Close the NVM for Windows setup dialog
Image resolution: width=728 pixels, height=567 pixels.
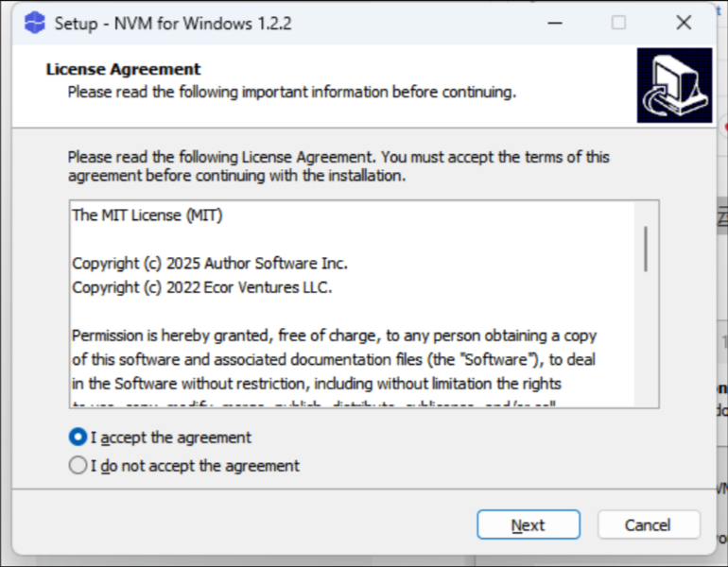click(684, 23)
